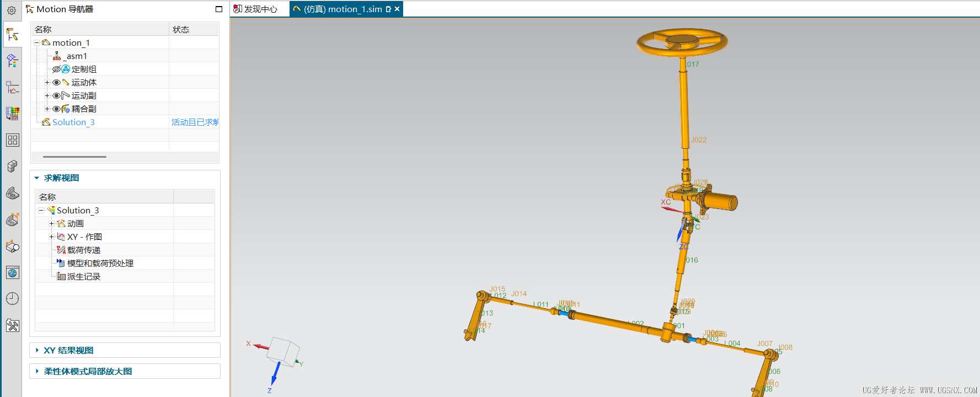Expand the XY 结果视图 section
980x397 pixels.
[37, 350]
